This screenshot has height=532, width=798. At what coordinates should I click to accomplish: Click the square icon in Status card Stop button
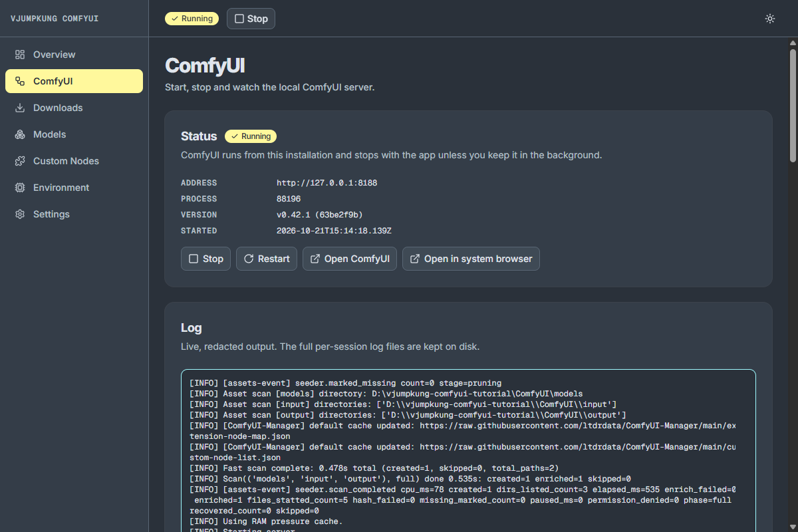[x=194, y=259]
